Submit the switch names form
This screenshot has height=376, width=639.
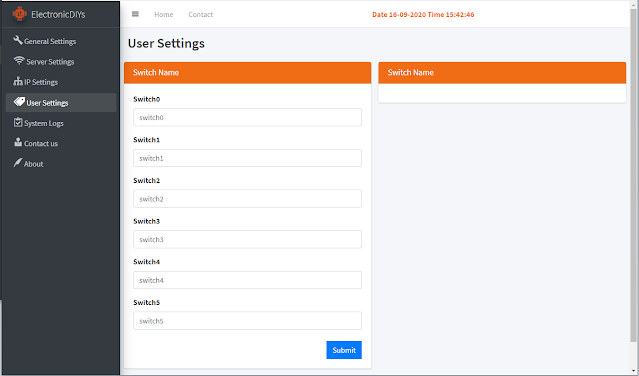pyautogui.click(x=344, y=350)
